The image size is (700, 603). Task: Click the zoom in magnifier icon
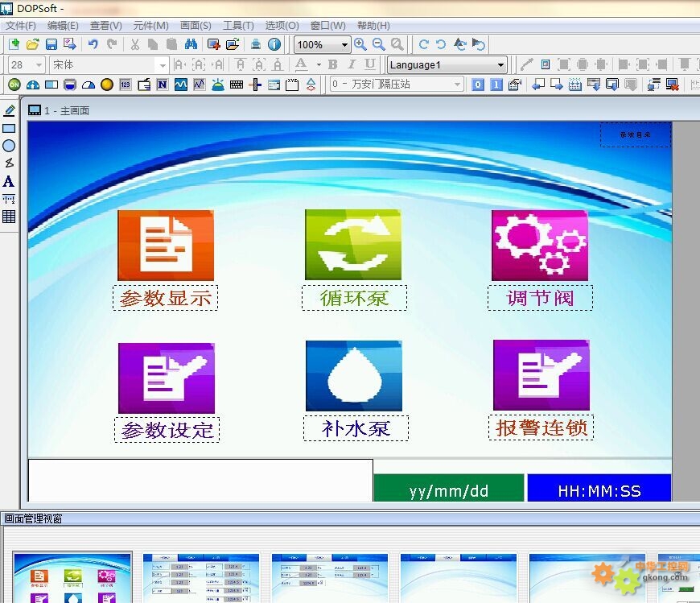point(360,44)
